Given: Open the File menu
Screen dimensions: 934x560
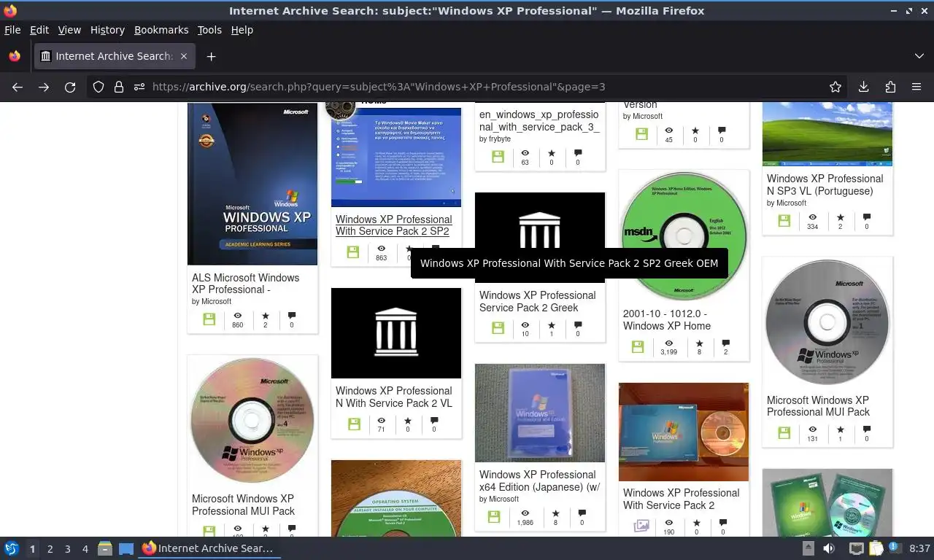Looking at the screenshot, I should pos(12,30).
